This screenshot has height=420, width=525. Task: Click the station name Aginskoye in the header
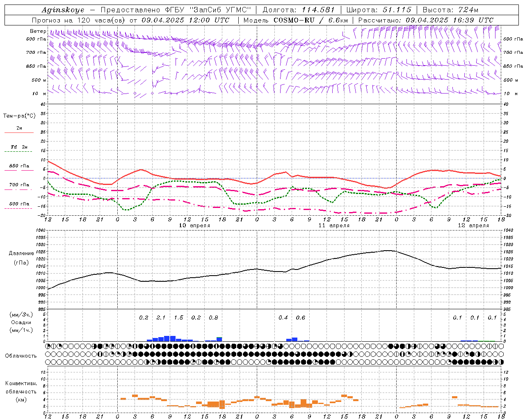click(63, 10)
